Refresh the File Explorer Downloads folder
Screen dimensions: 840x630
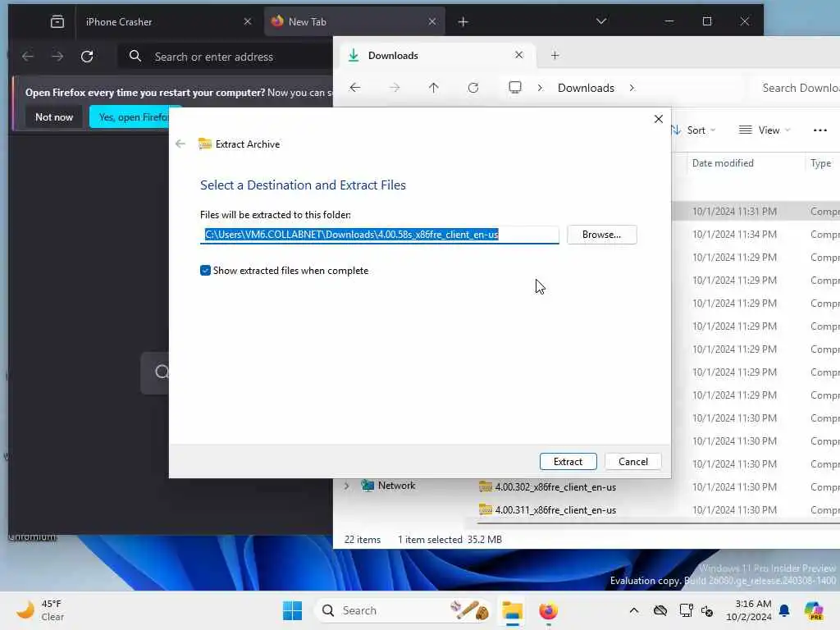(x=473, y=87)
